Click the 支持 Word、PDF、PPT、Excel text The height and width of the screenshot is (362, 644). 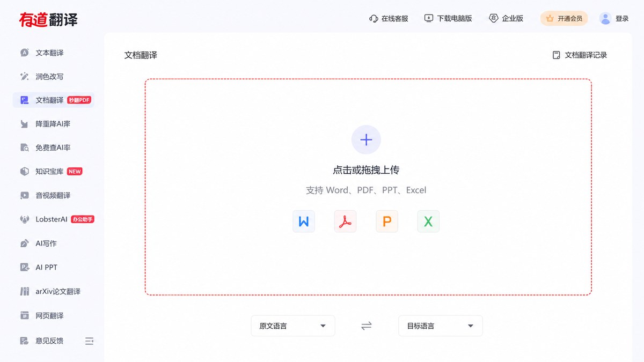coord(366,190)
